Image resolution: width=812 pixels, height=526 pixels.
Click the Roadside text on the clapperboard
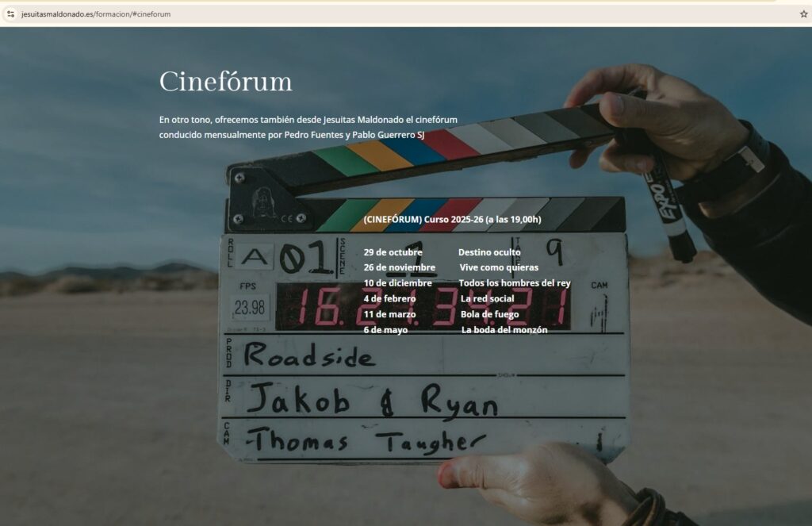click(x=309, y=356)
